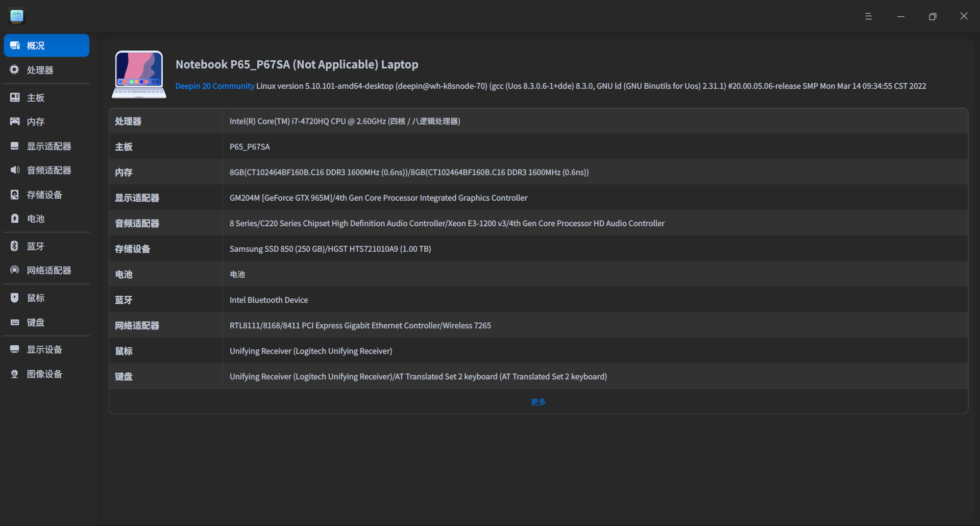Image resolution: width=980 pixels, height=526 pixels.
Task: Click the Device Manager app icon in titlebar
Action: coord(17,16)
